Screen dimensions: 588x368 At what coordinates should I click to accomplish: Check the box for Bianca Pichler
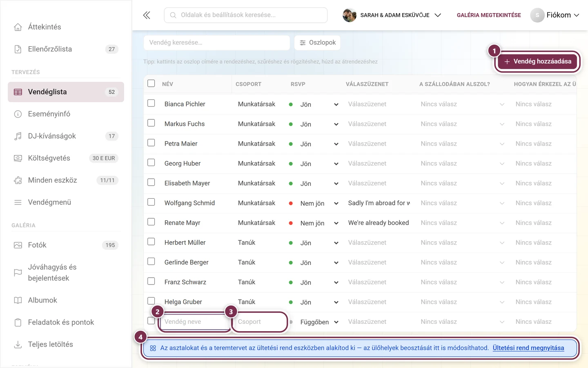(151, 103)
